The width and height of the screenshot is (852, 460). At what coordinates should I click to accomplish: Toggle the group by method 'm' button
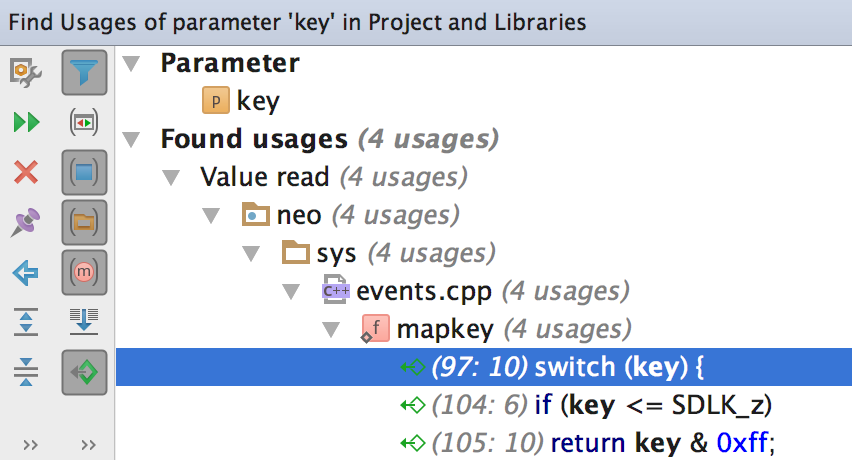point(84,272)
